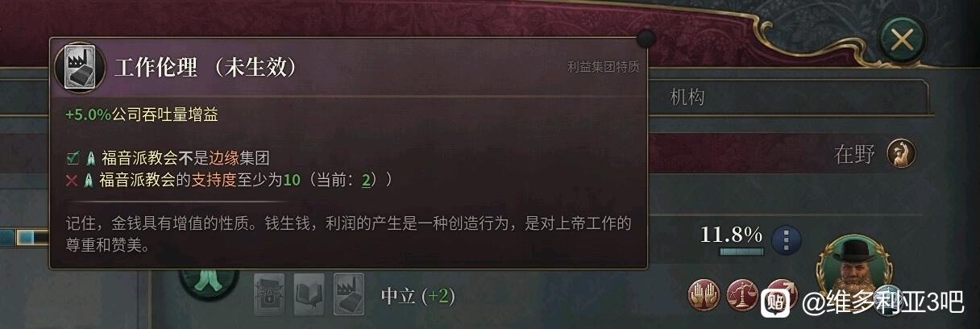Image resolution: width=980 pixels, height=329 pixels.
Task: Click the open book trait icon
Action: (x=309, y=293)
